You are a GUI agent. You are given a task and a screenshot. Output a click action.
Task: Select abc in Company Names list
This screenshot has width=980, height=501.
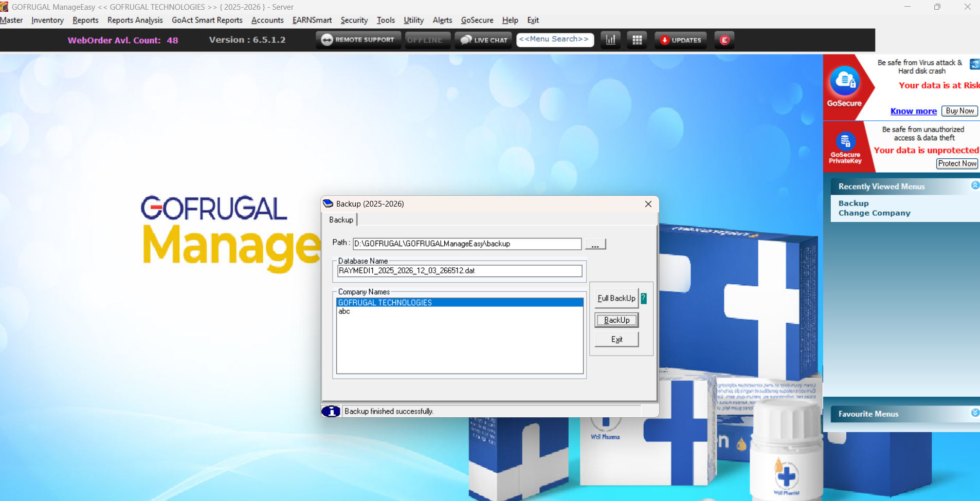[460, 311]
